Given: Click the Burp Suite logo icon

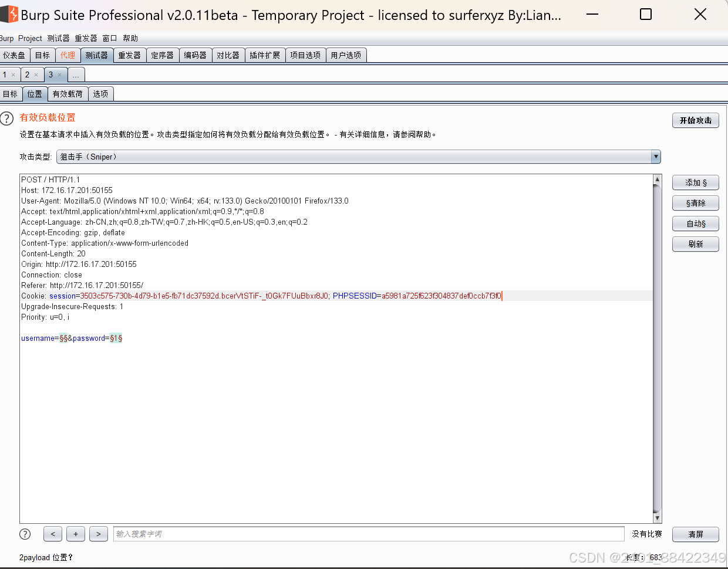Looking at the screenshot, I should (x=9, y=15).
